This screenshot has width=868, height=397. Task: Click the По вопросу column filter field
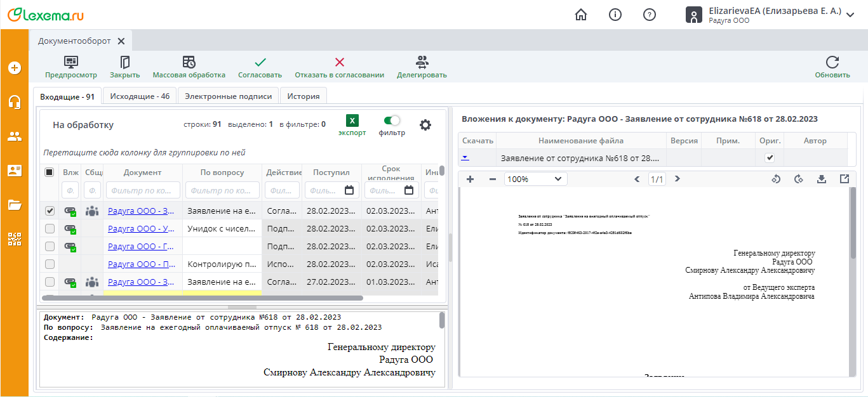(222, 190)
